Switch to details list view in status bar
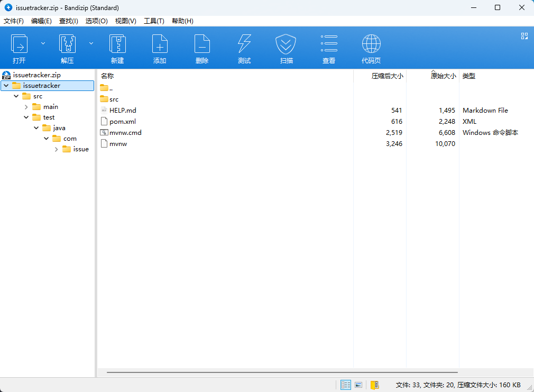 tap(346, 385)
